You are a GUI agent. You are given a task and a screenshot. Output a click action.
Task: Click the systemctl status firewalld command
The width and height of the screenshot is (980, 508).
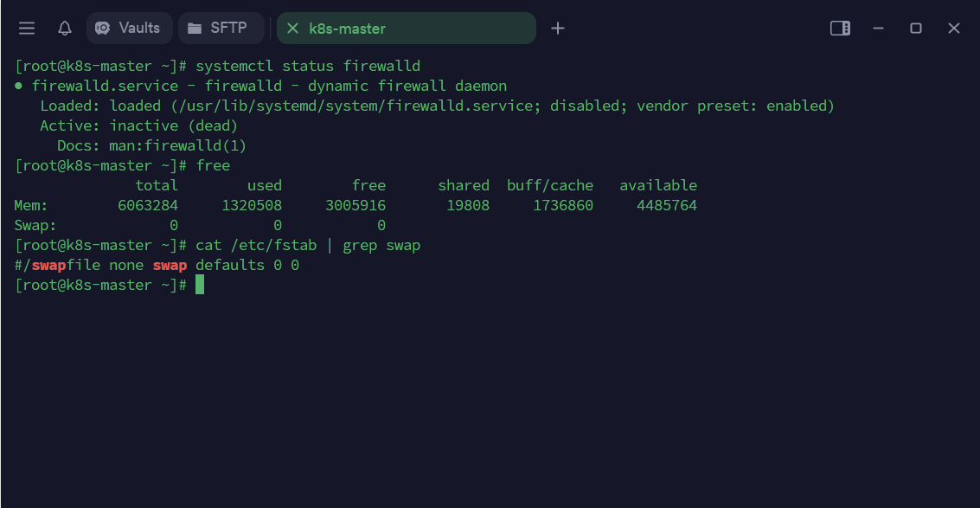(308, 66)
